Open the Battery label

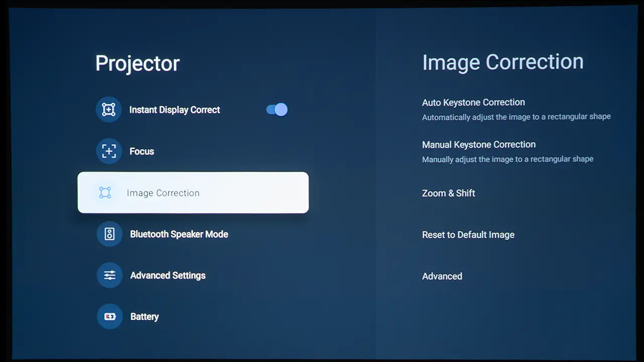point(144,317)
